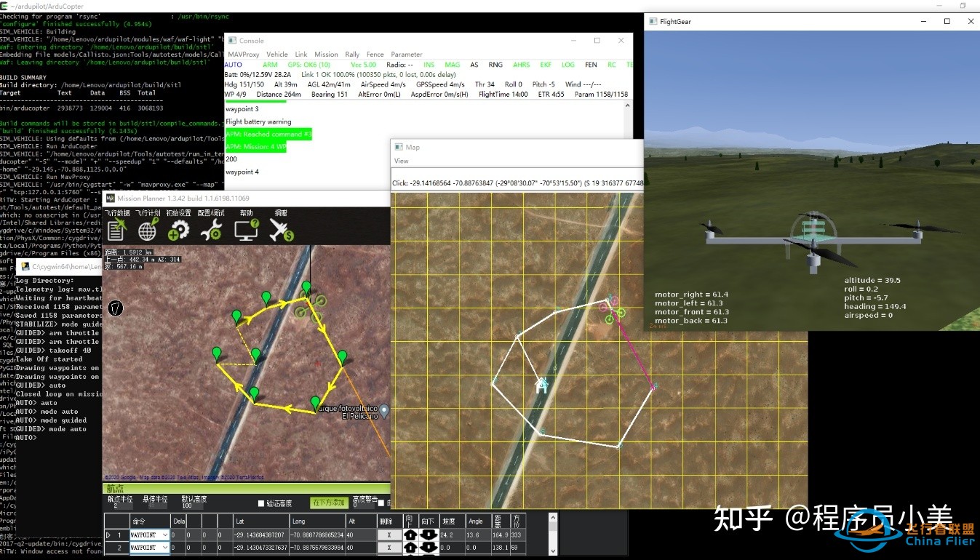Delete waypoint 1 with its X button
The width and height of the screenshot is (980, 560).
click(389, 535)
